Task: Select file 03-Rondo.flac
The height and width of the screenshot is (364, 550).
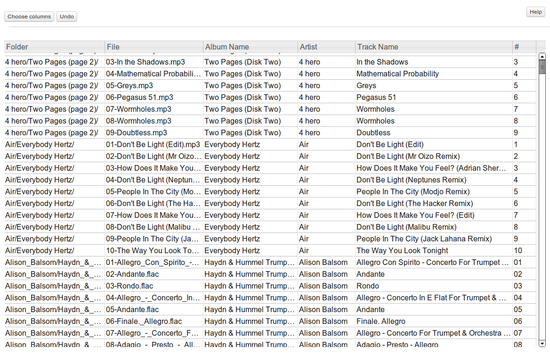Action: [129, 286]
